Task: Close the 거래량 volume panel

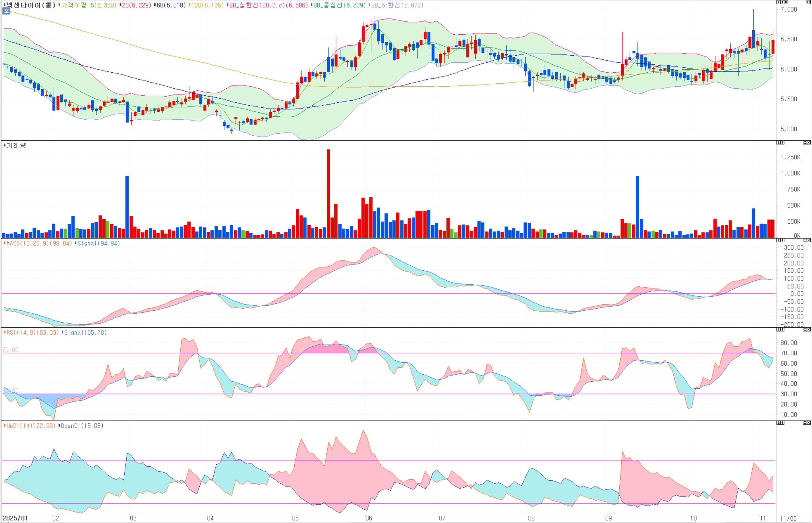Action: click(x=809, y=143)
